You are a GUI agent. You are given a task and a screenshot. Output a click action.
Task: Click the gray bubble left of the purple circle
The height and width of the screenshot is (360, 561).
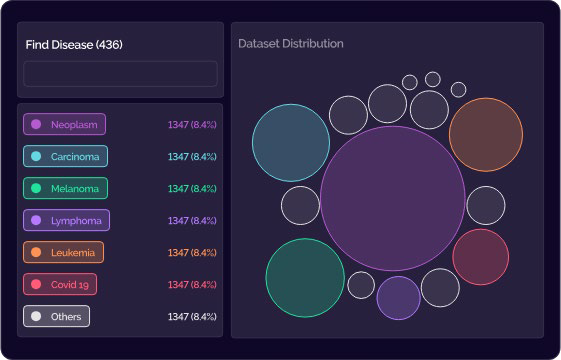(x=300, y=205)
